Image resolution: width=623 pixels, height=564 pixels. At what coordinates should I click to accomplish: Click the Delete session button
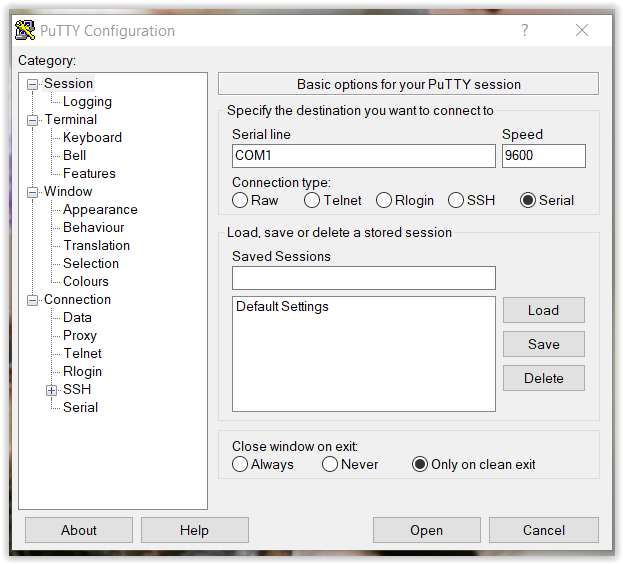[544, 378]
